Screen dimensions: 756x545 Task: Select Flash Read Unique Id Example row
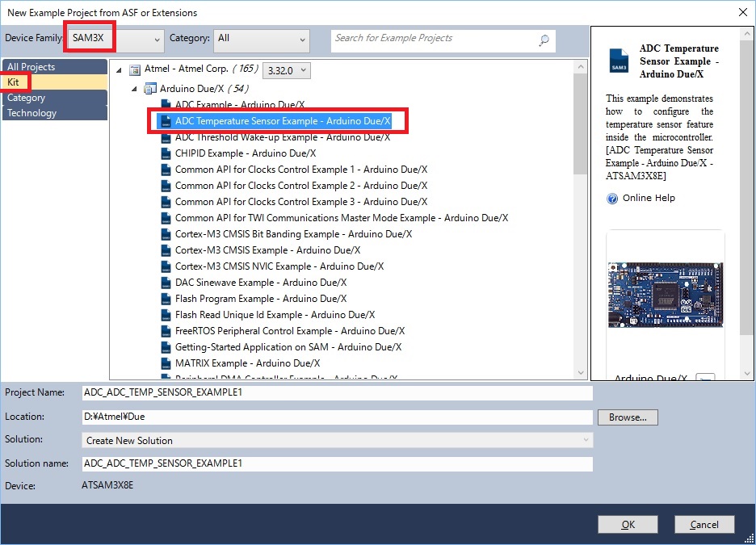point(275,315)
